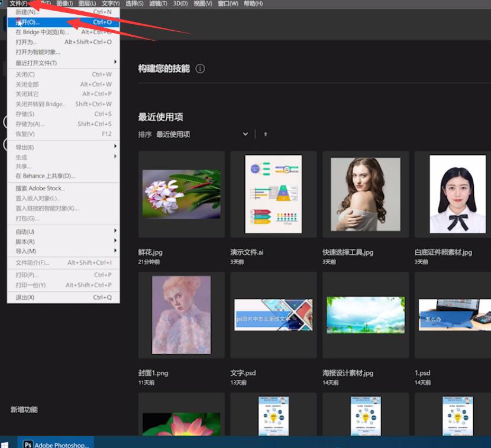Image resolution: width=491 pixels, height=448 pixels.
Task: Choose 存储(S) menu entry
Action: tap(63, 114)
